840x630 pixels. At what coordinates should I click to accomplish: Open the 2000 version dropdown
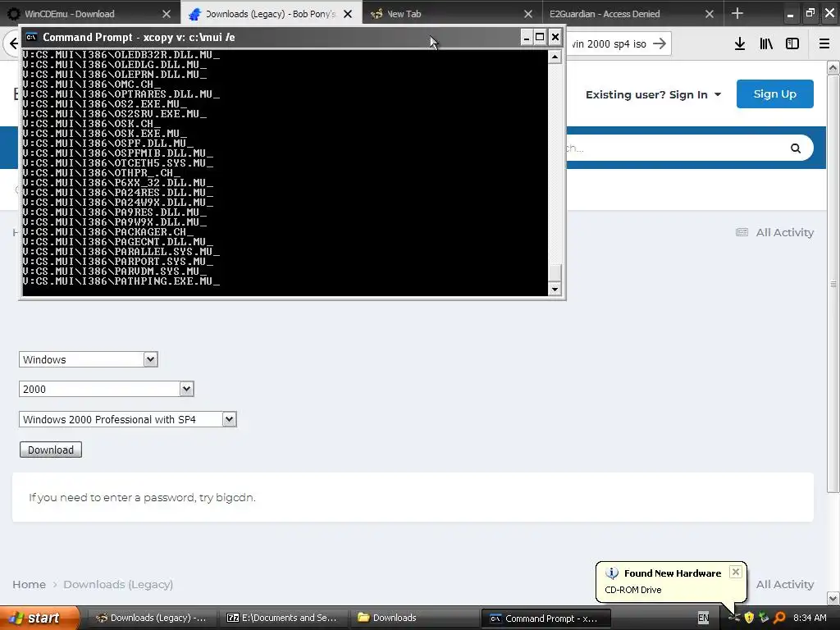pyautogui.click(x=106, y=389)
